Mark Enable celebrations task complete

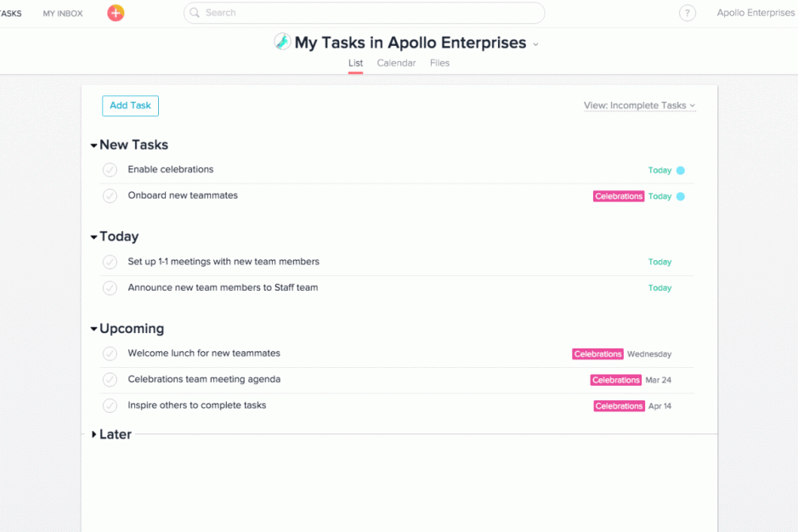(x=110, y=169)
